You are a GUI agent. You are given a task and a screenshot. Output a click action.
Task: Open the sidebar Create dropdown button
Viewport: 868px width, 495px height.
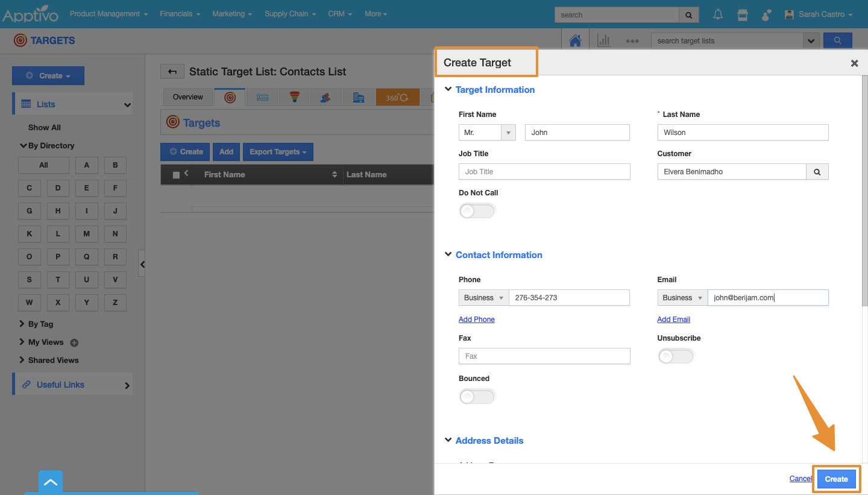(x=48, y=76)
